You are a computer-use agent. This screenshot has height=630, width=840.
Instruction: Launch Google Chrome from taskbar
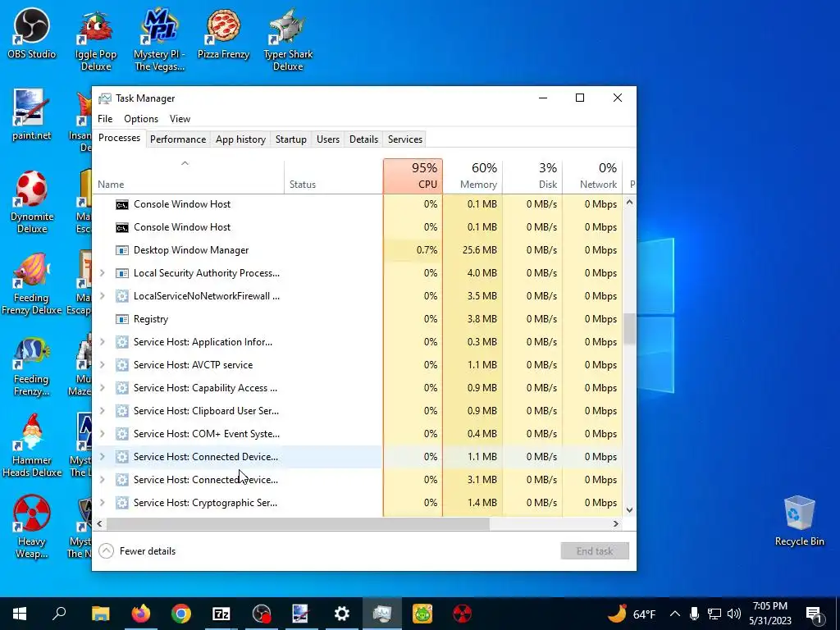181,614
